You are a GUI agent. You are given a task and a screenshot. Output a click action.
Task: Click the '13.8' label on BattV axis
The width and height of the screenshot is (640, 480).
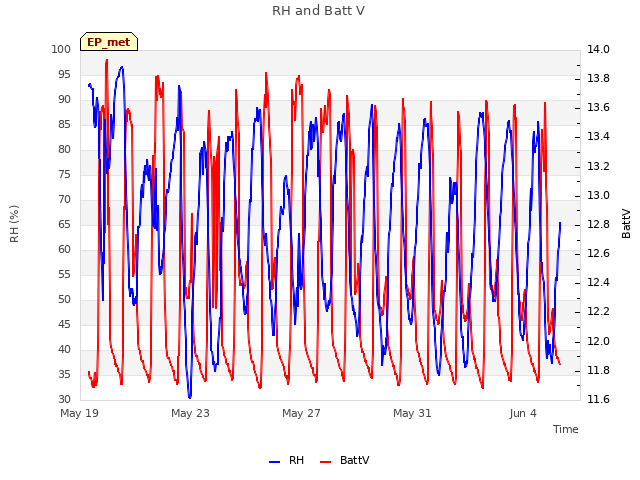pos(598,78)
